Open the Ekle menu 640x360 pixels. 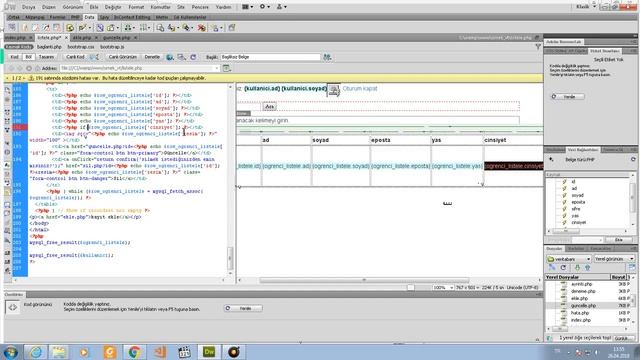click(94, 7)
